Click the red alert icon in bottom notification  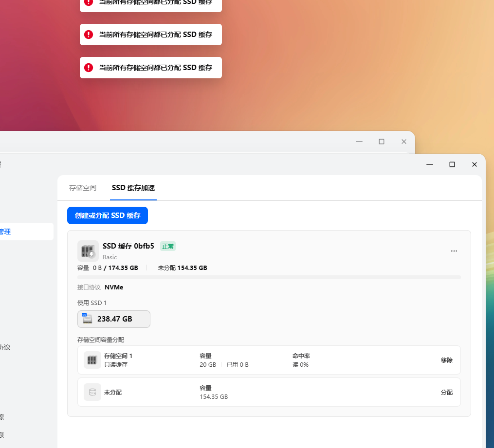(x=89, y=68)
